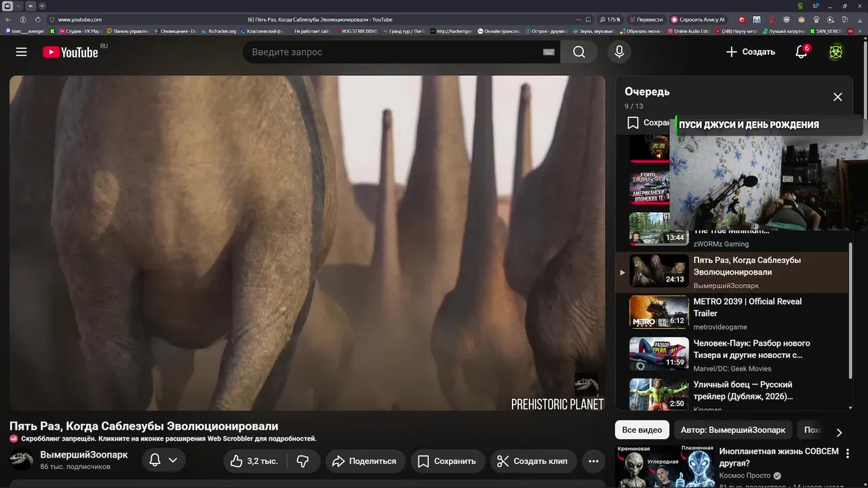868x488 pixels.
Task: Open Уличный боец Русский трейлер video
Action: 732,394
